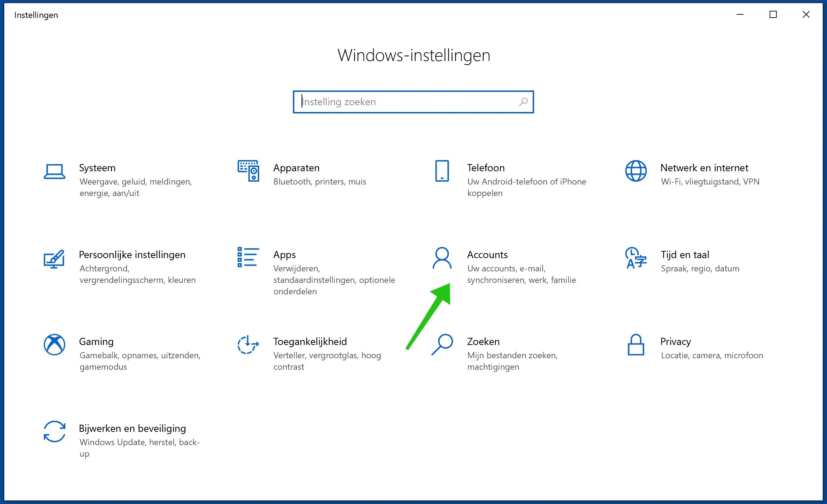Image resolution: width=827 pixels, height=504 pixels.
Task: Minimize the Instellingen window
Action: pyautogui.click(x=740, y=15)
